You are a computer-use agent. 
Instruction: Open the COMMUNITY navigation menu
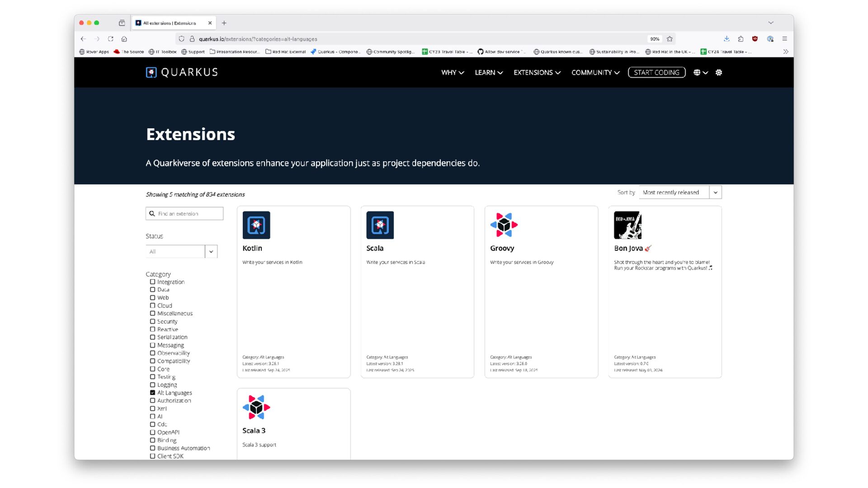pos(595,72)
